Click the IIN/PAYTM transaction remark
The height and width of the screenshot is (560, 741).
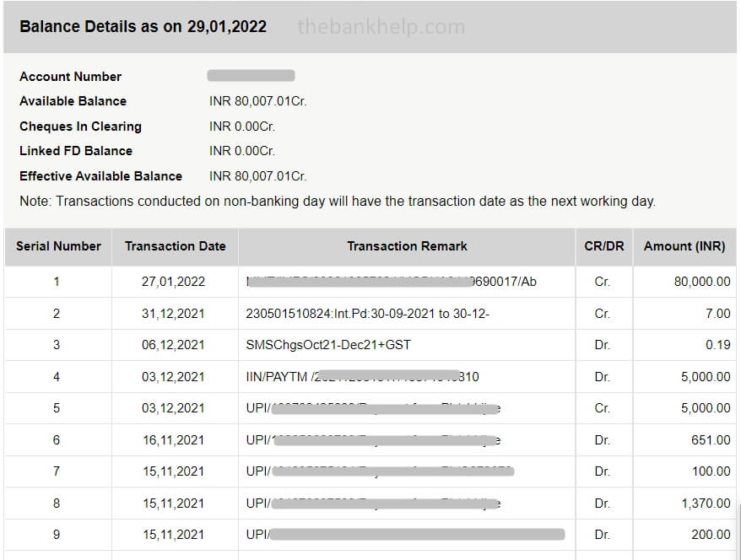point(362,377)
